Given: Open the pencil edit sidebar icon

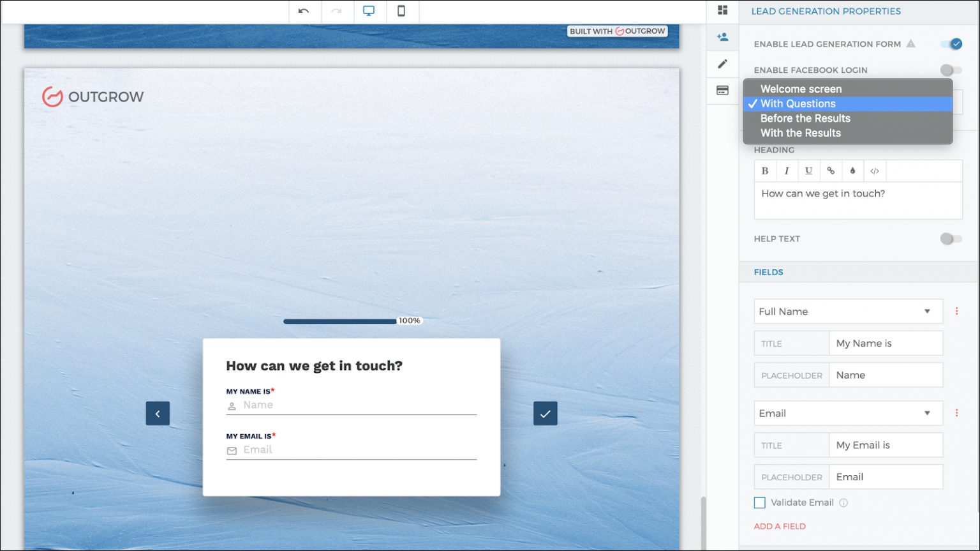Looking at the screenshot, I should [x=722, y=64].
